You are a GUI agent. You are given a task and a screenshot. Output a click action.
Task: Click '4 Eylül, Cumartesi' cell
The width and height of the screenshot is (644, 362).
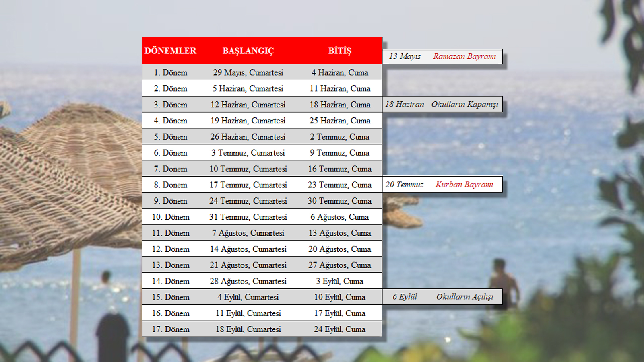tap(248, 298)
